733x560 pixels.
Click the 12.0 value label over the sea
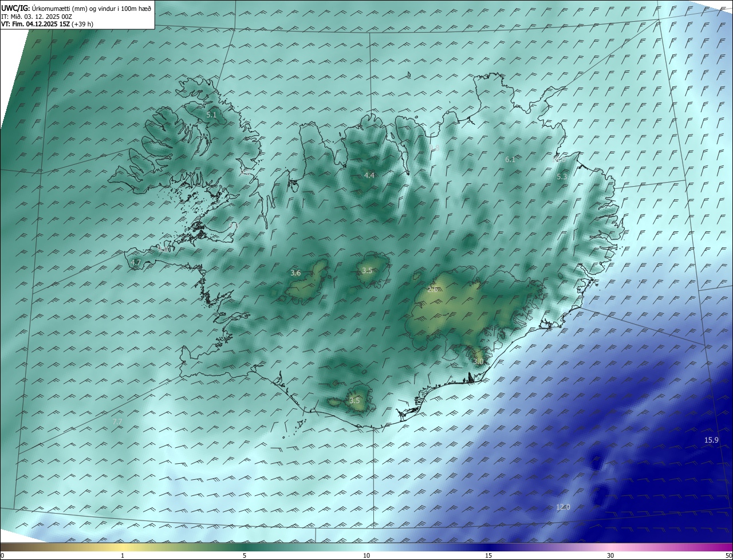(563, 507)
